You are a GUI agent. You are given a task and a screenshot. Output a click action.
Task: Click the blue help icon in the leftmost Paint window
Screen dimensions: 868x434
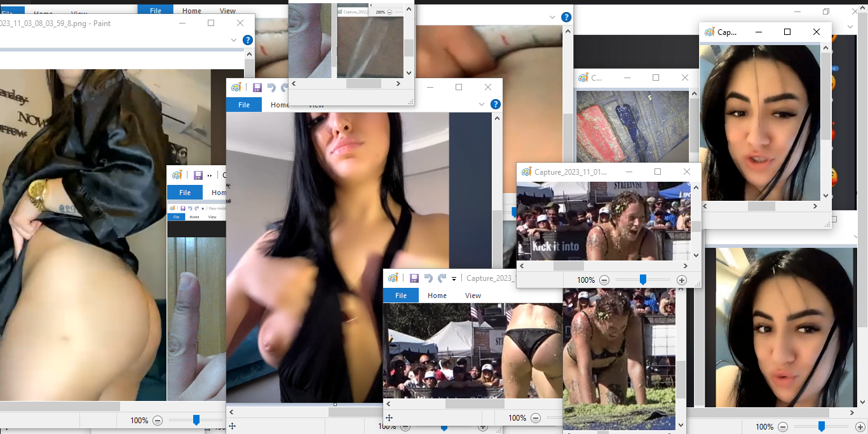(248, 40)
